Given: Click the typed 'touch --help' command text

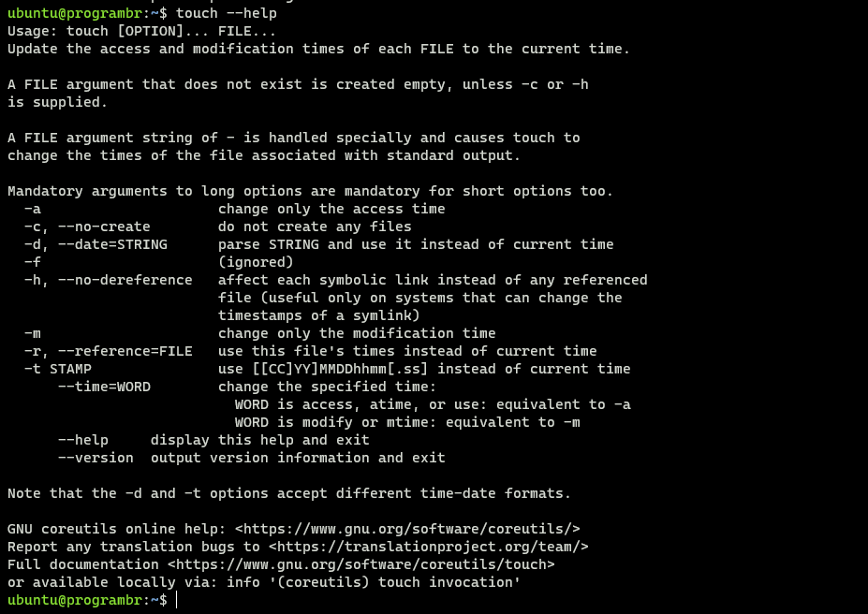Looking at the screenshot, I should point(227,13).
